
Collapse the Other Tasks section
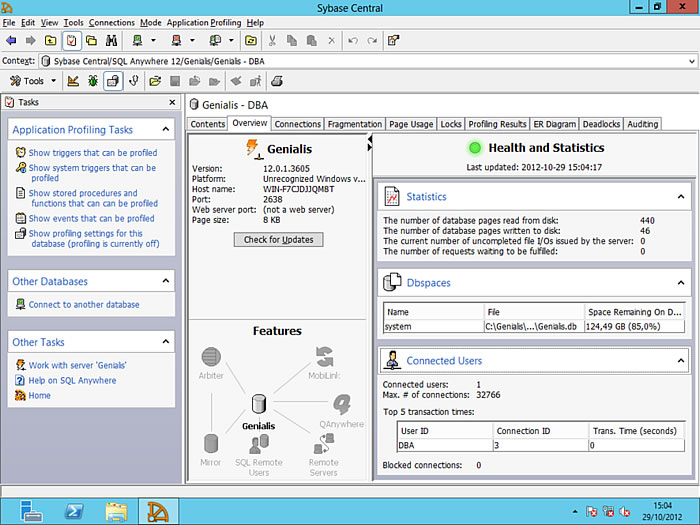tap(166, 342)
